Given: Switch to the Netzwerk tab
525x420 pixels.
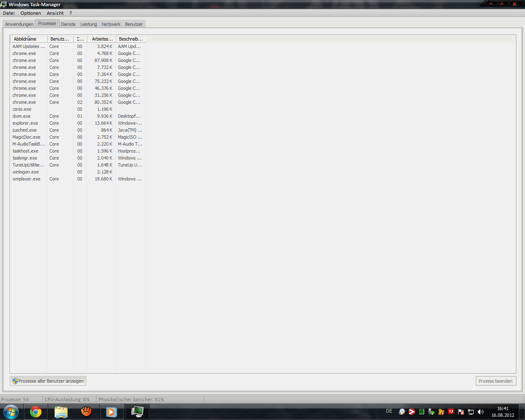Looking at the screenshot, I should coord(111,24).
